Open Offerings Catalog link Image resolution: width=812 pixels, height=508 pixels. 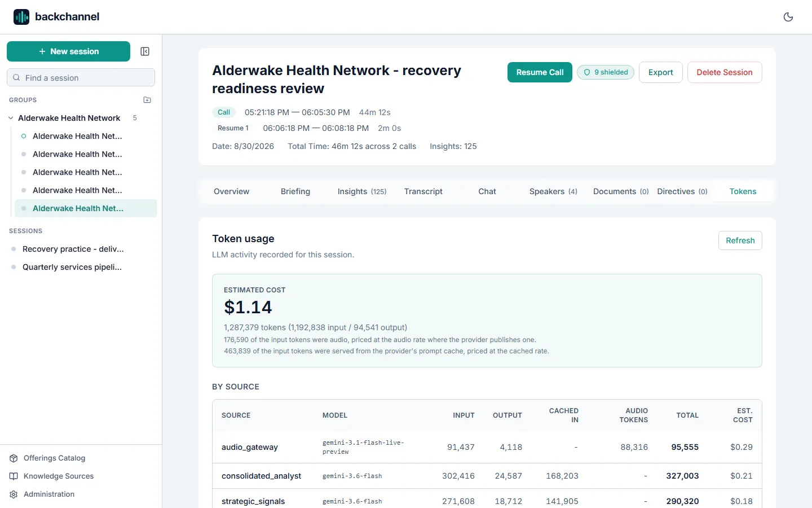point(54,458)
